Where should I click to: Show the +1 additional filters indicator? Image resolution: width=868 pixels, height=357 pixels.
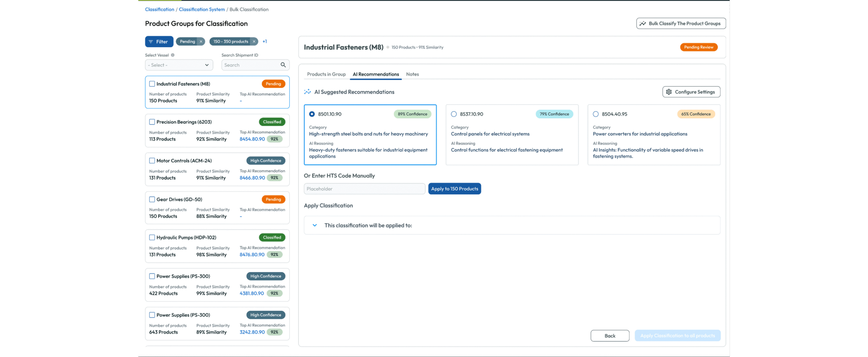tap(265, 41)
